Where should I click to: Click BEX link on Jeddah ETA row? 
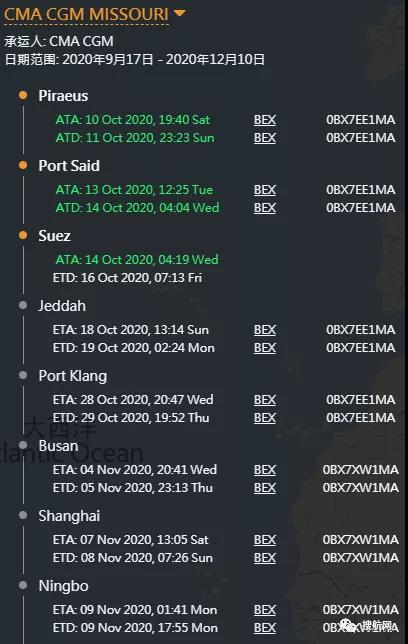pyautogui.click(x=265, y=329)
